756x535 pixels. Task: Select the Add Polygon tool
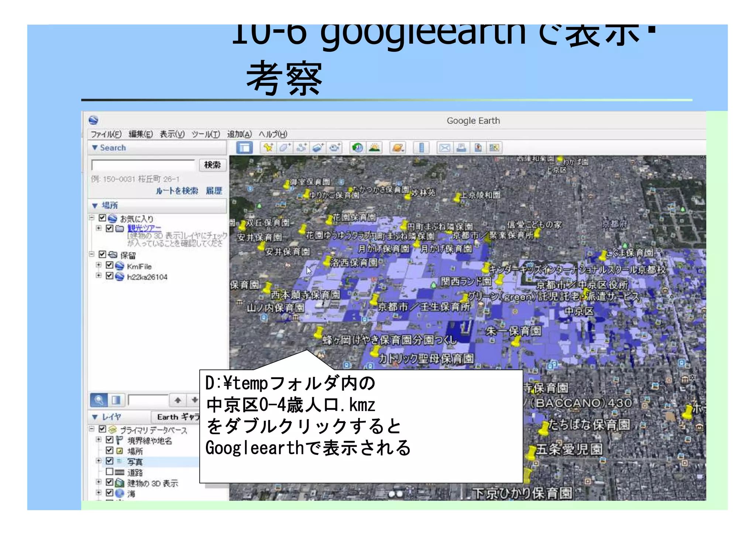click(285, 148)
